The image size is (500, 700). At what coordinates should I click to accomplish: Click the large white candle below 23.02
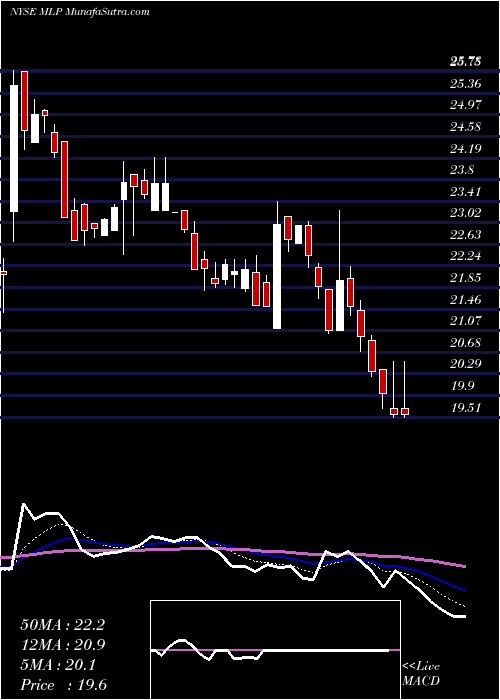coord(277,276)
